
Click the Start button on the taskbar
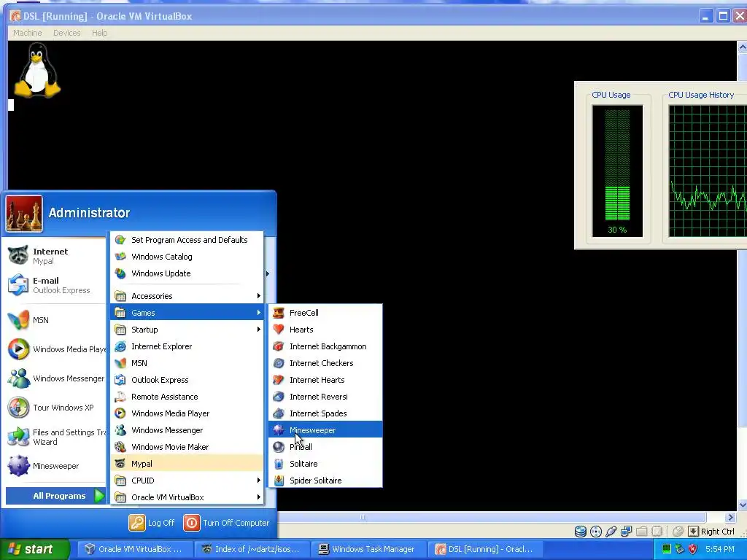[x=35, y=549]
